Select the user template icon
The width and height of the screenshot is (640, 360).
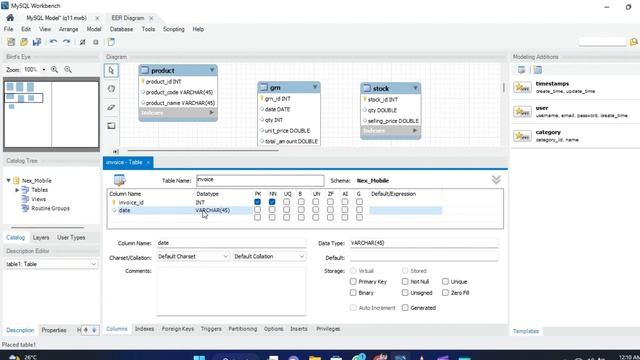pos(522,111)
